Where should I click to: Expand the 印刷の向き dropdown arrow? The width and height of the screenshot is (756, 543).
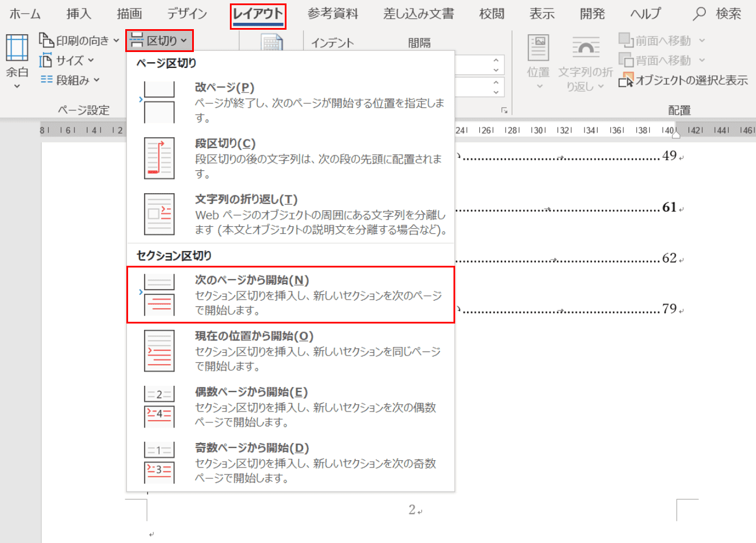[x=116, y=41]
